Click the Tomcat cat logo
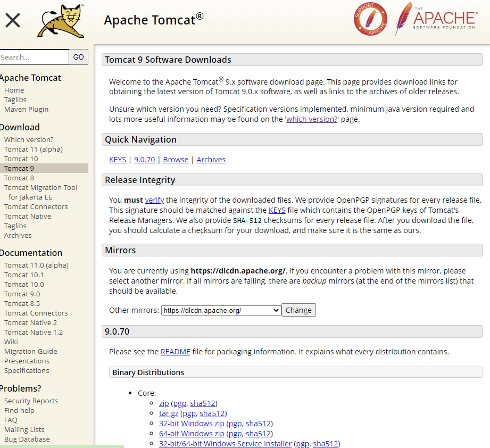Viewport: 490px width, 448px height. click(61, 21)
